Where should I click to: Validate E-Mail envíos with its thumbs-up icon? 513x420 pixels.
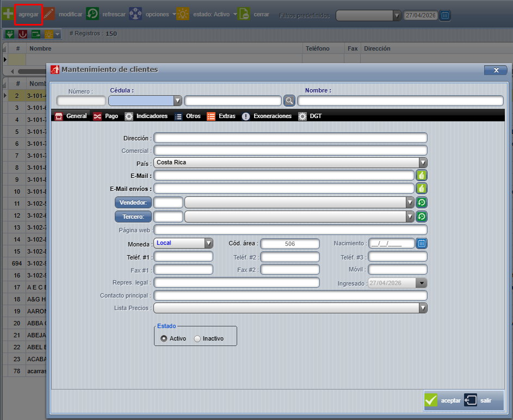pyautogui.click(x=422, y=188)
